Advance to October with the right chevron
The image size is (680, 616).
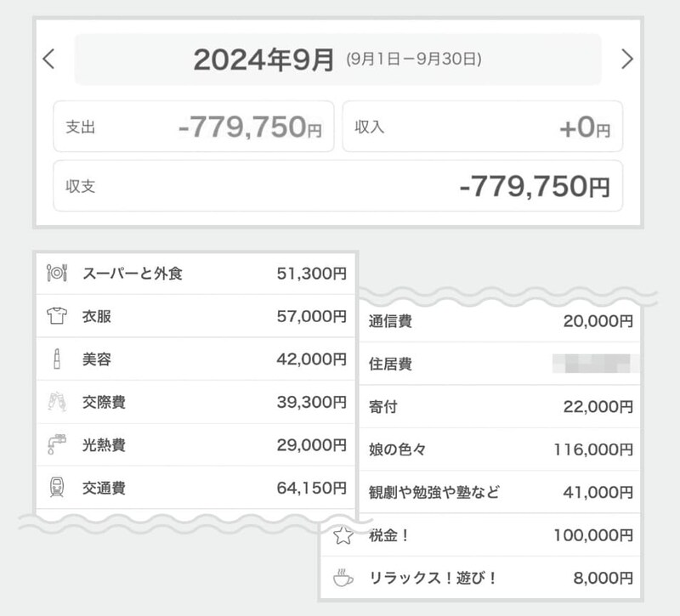(627, 58)
